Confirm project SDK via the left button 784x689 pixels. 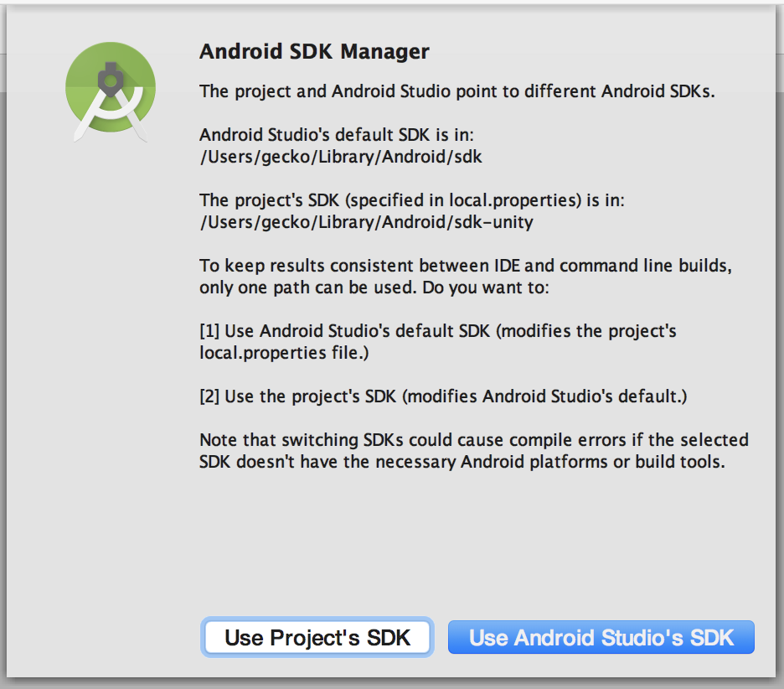click(x=317, y=637)
